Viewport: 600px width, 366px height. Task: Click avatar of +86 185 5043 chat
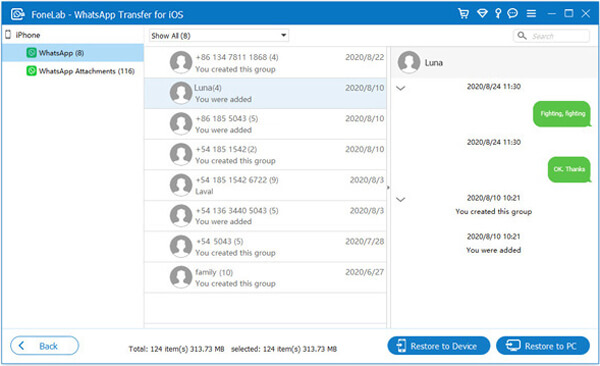pyautogui.click(x=181, y=124)
